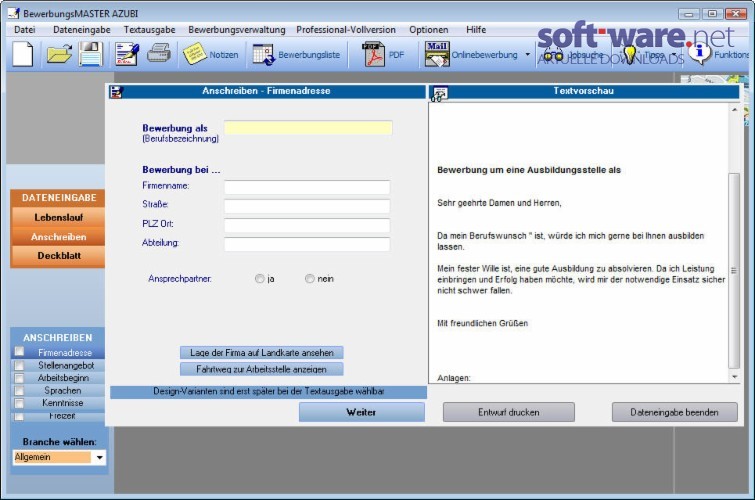The height and width of the screenshot is (500, 755).
Task: Click the 'Design-Varianten' info bar text
Action: [268, 392]
